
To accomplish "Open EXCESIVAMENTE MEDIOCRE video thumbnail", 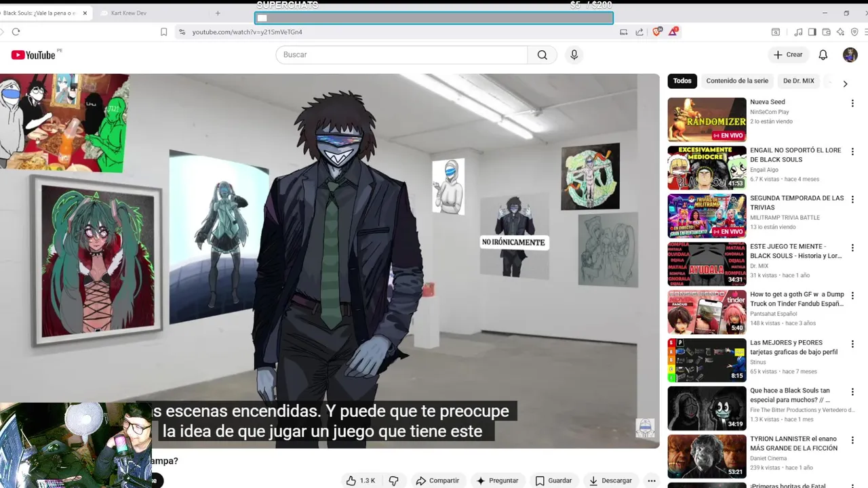I will (707, 167).
